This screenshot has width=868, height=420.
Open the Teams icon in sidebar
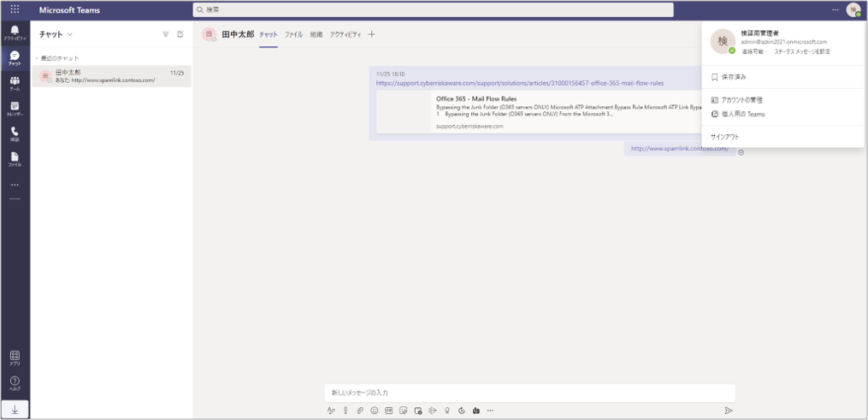[15, 83]
